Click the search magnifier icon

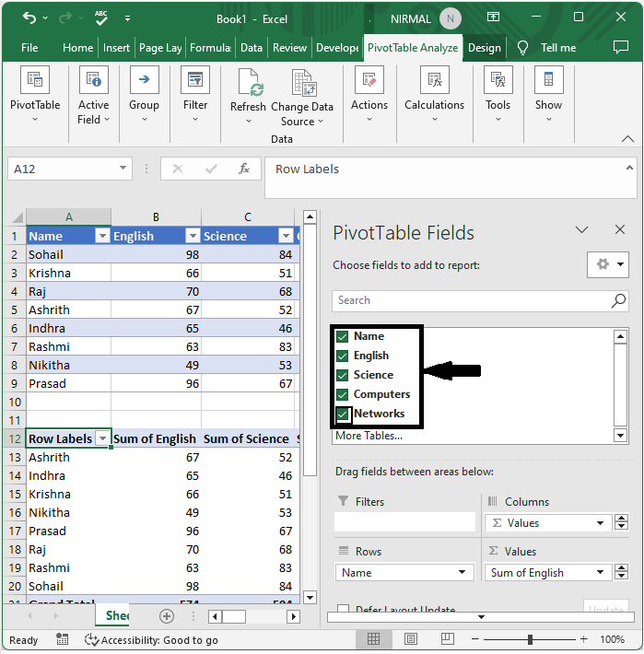point(618,300)
